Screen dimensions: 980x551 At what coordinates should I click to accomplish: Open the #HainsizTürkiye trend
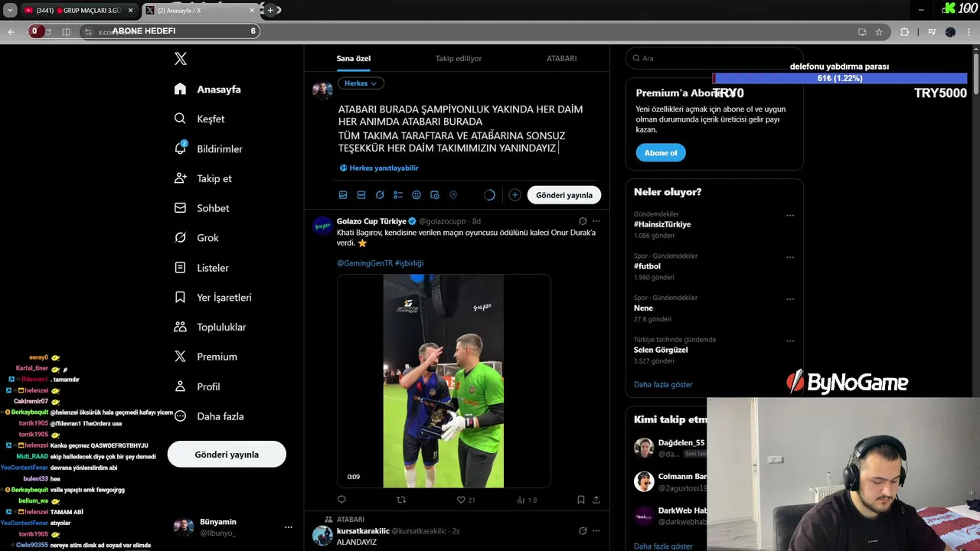[x=662, y=224]
